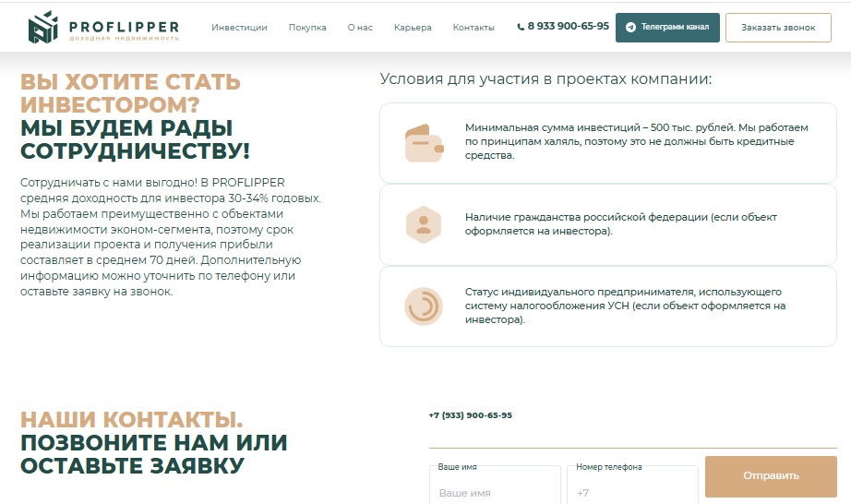Click heading 'МЫ БУДЕМ РАДЫ СОТРУДНИЧЕСТВУ!'
The height and width of the screenshot is (504, 851).
click(x=135, y=139)
